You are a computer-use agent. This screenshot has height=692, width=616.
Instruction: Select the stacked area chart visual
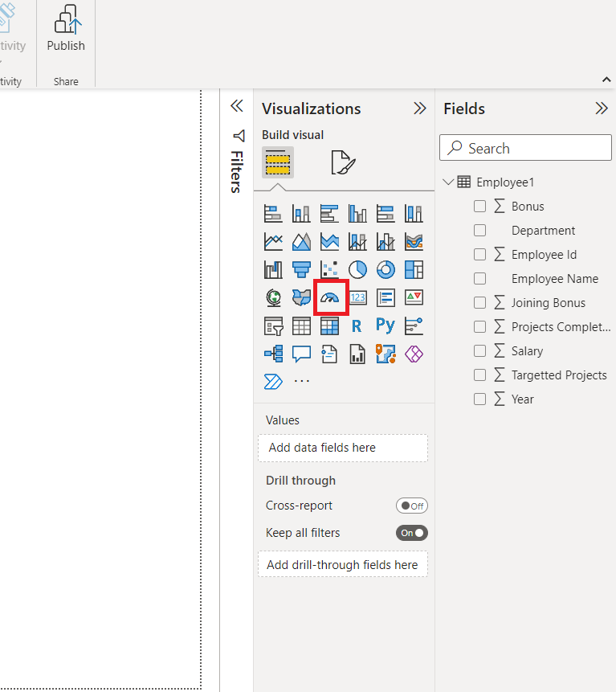pos(329,241)
